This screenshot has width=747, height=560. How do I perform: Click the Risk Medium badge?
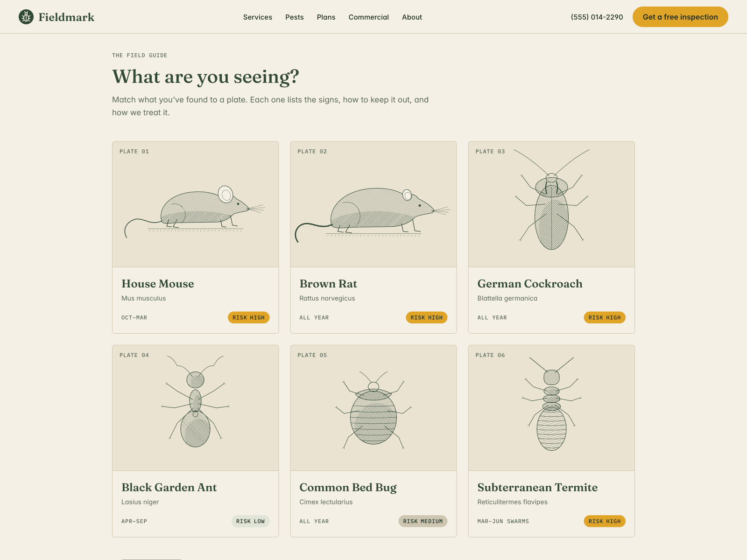[423, 521]
